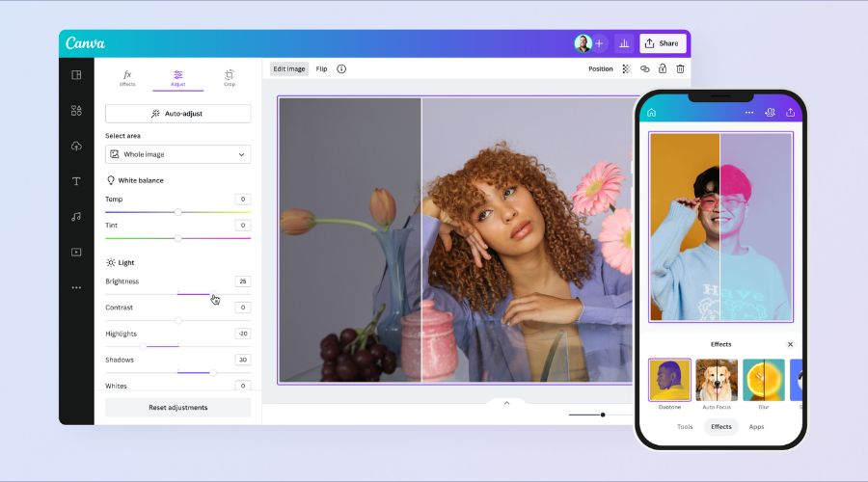Open the analytics bar chart icon

point(624,43)
